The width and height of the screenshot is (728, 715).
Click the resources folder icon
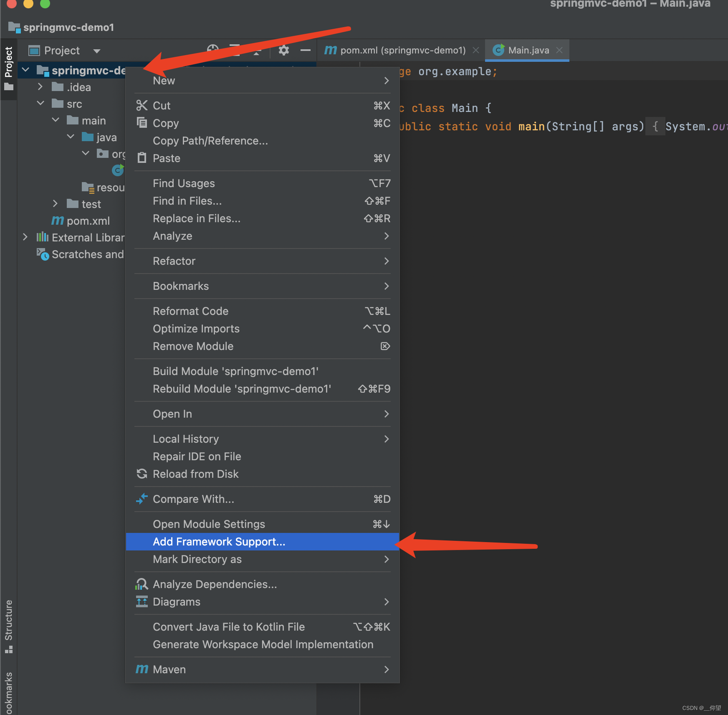tap(88, 188)
